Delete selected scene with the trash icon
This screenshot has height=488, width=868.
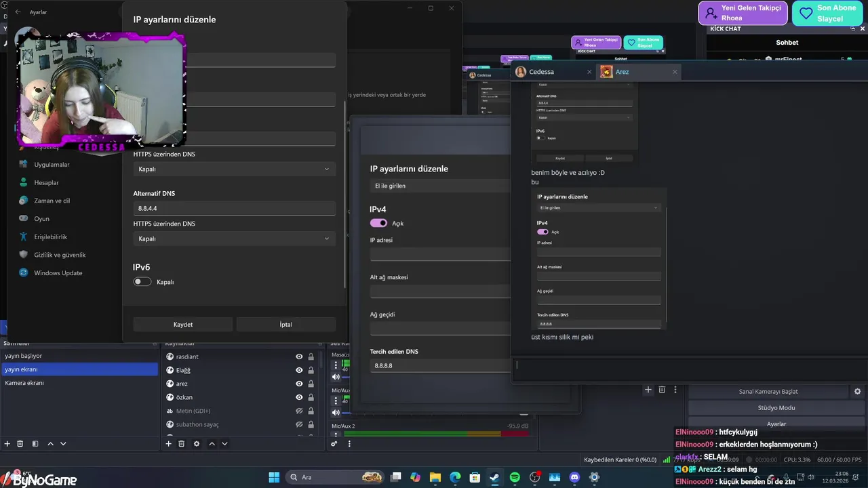tap(20, 444)
